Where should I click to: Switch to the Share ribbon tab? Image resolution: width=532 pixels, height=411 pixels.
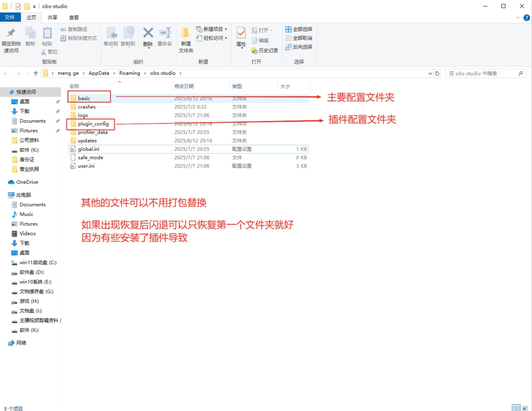(x=53, y=17)
